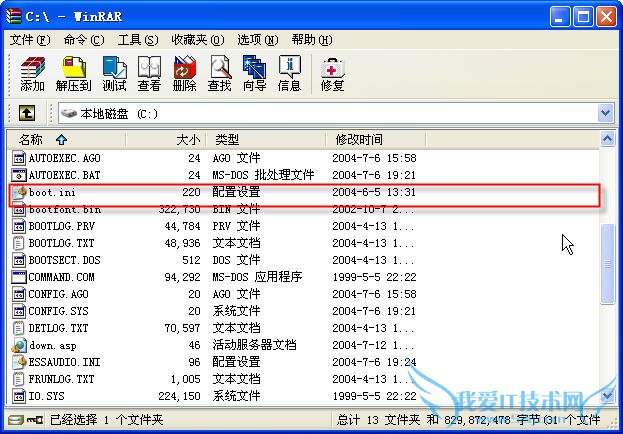Click the vertical scrollbar thumb
Screen dimensions: 623x434
[x=607, y=264]
